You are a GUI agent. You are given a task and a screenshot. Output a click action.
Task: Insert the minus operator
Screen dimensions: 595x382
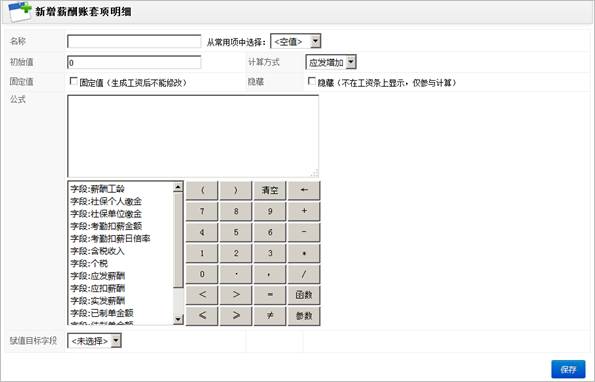(304, 232)
